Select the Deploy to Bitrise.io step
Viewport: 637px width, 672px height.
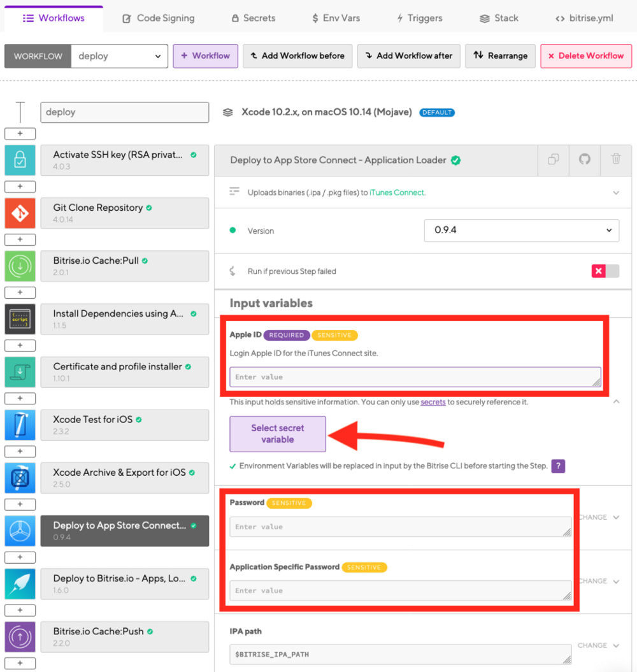125,584
